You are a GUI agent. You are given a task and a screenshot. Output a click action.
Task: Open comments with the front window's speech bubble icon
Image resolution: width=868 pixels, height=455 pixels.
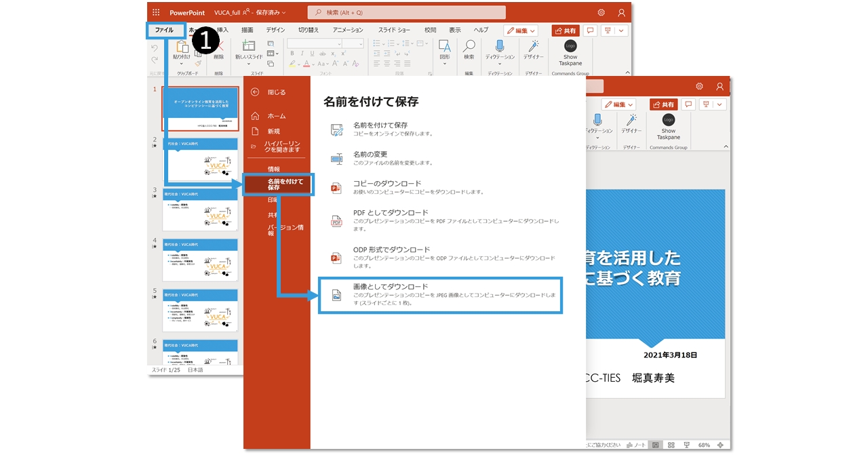pyautogui.click(x=688, y=104)
